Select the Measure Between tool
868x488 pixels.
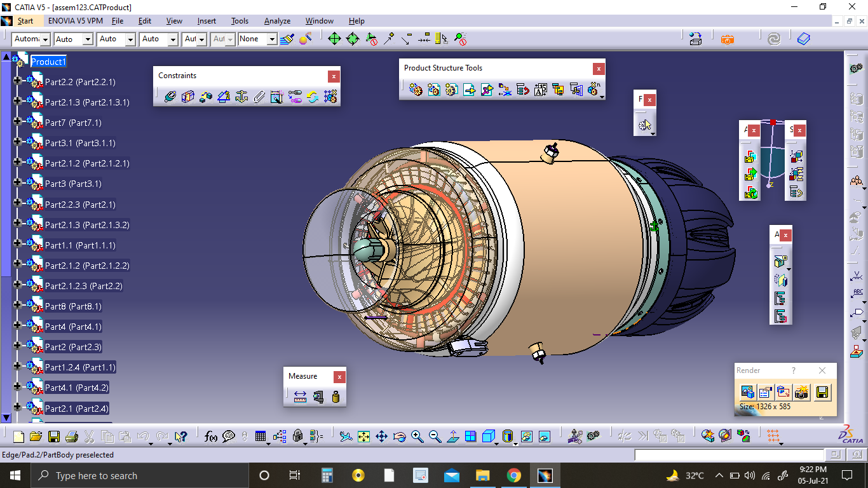click(x=300, y=397)
